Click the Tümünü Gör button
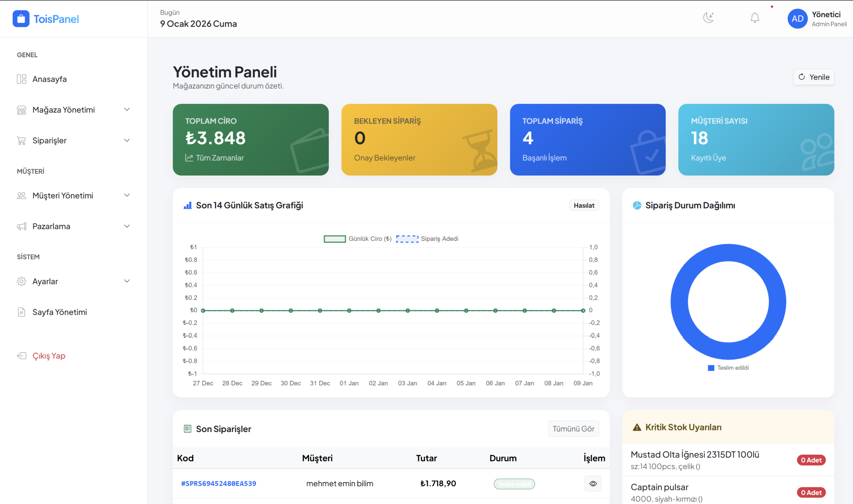The image size is (853, 504). click(x=573, y=429)
